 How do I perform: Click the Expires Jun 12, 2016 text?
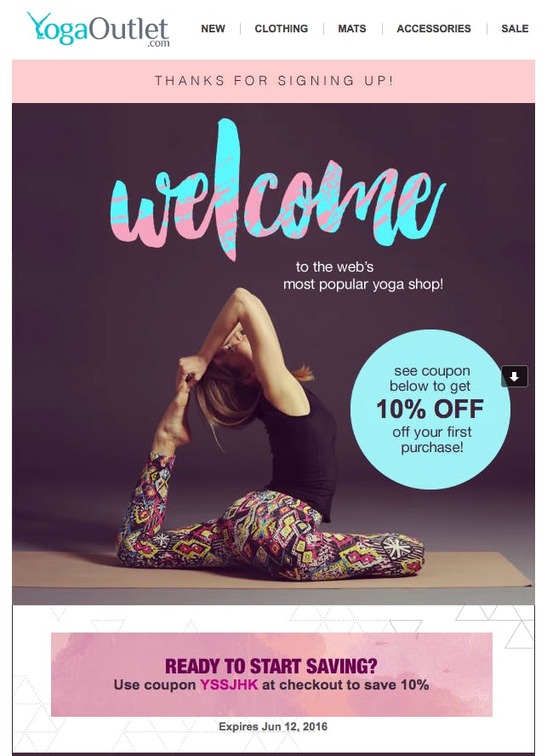tap(273, 726)
